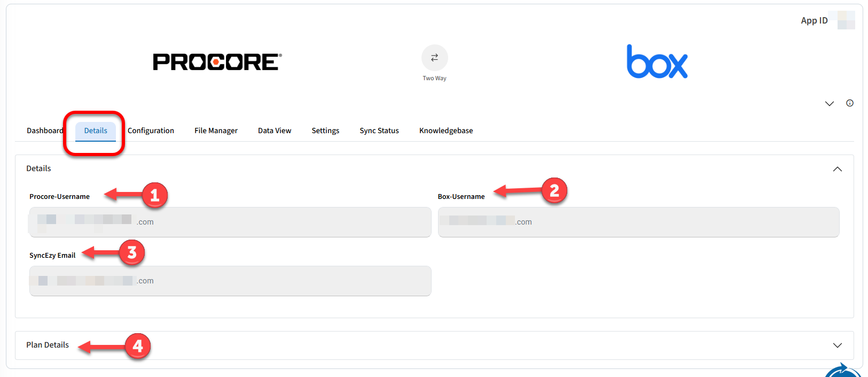Screen dimensions: 868x377
Task: Click the App ID value at top right
Action: [846, 20]
